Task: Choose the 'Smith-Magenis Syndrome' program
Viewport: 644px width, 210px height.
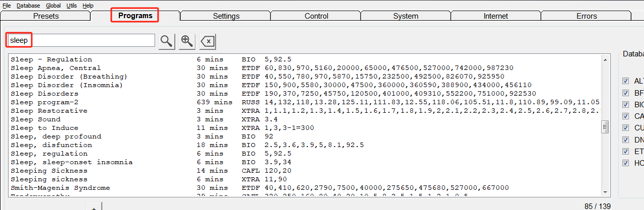Action: 305,188
